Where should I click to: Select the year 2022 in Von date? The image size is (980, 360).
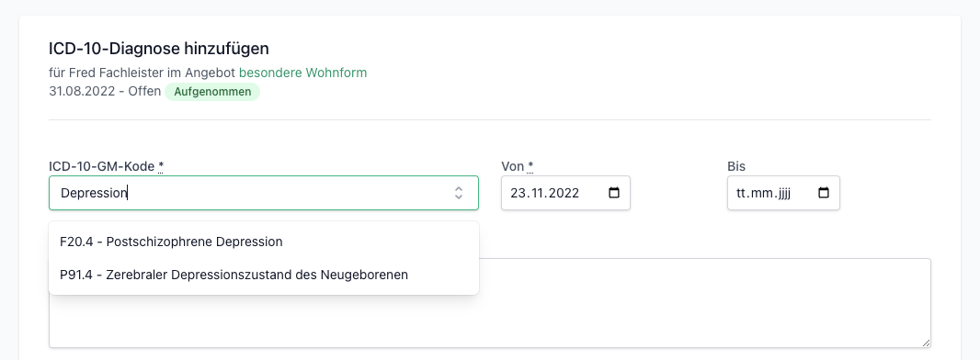point(562,193)
